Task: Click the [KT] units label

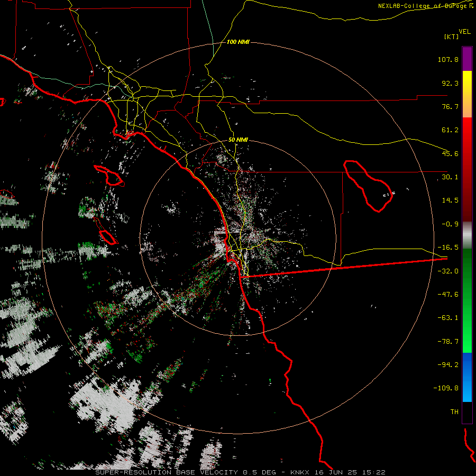Action: coord(452,36)
